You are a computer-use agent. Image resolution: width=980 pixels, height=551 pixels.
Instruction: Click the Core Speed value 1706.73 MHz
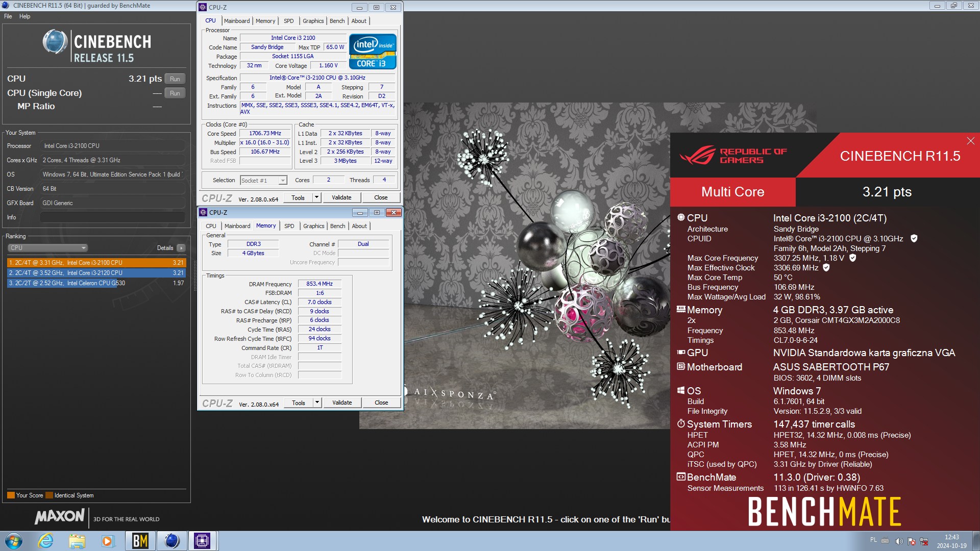[x=265, y=133]
